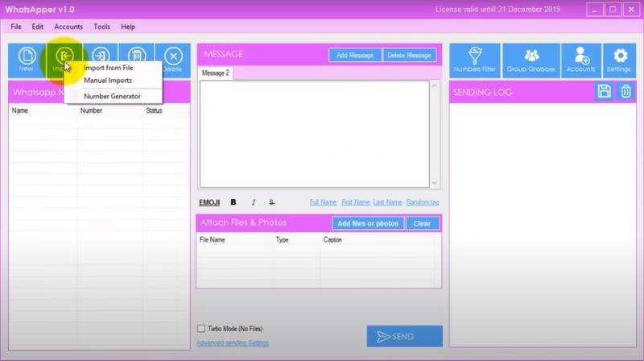Screen dimensions: 644x361
Task: Click the SEND button
Action: point(405,336)
